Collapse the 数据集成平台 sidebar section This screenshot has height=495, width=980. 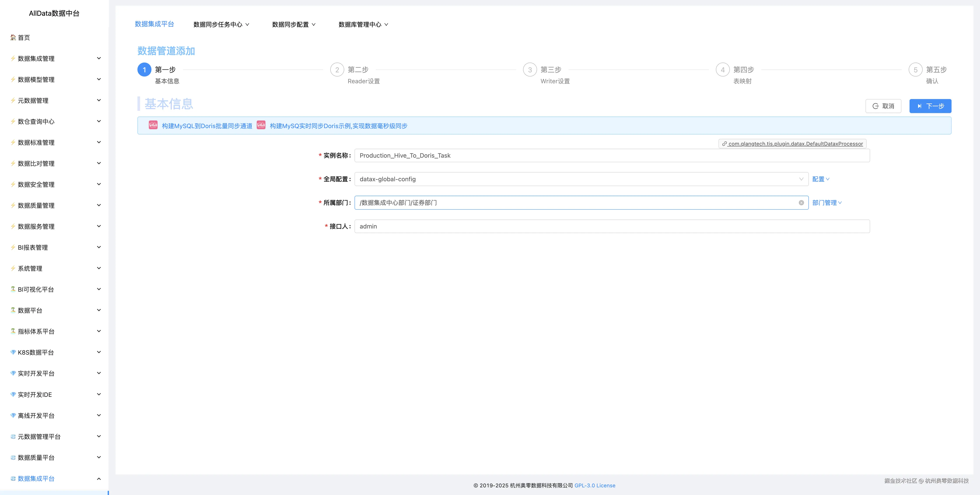(99, 479)
